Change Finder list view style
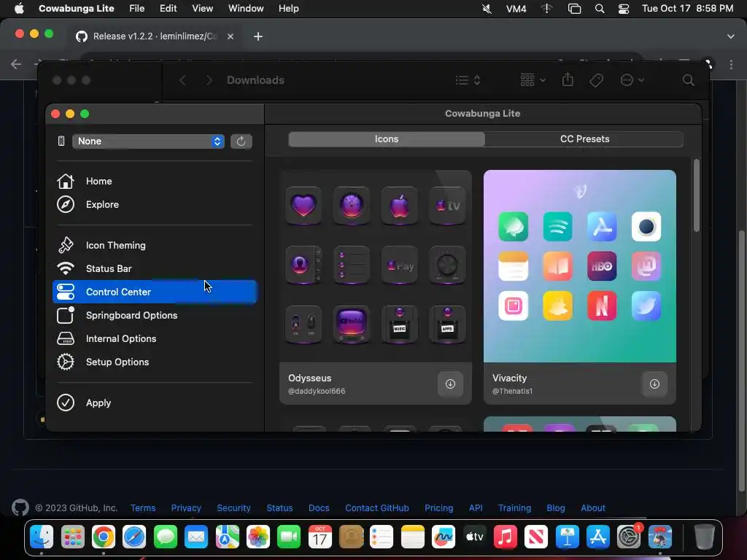The height and width of the screenshot is (560, 747). coord(468,80)
